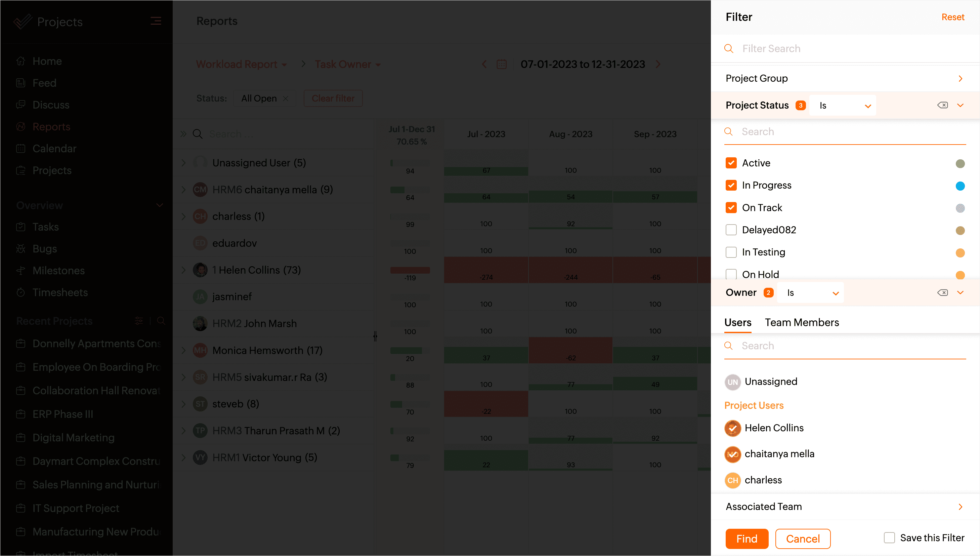Select the charless user avatar
Screen dimensions: 980x556
[732, 480]
